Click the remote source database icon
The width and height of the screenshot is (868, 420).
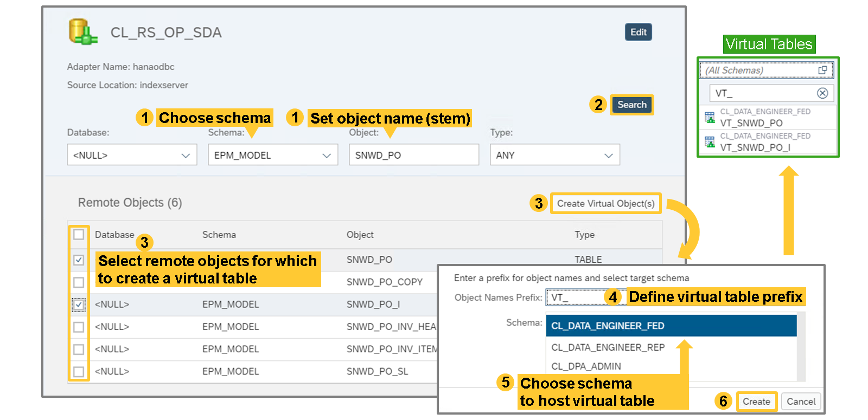pos(82,32)
